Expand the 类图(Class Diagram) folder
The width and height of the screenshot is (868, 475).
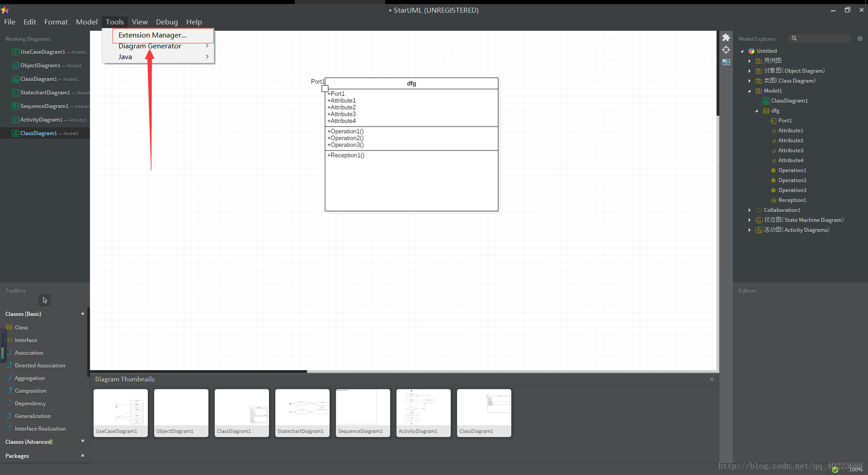[x=750, y=81]
